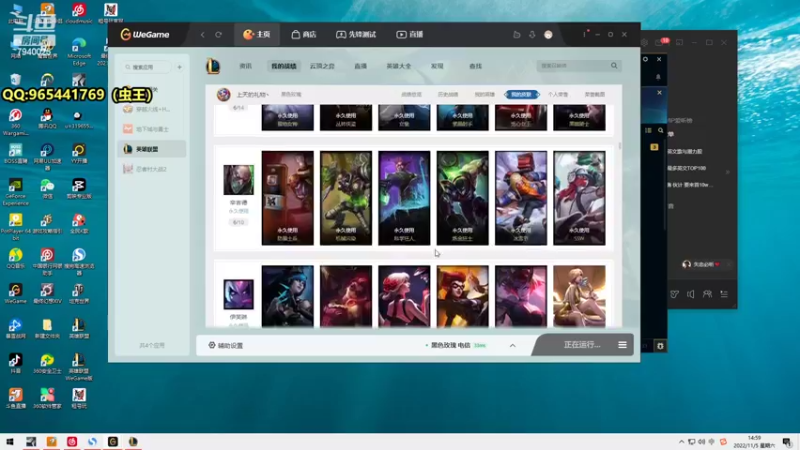The height and width of the screenshot is (450, 800).
Task: Open the 商店 store tab
Action: [304, 34]
